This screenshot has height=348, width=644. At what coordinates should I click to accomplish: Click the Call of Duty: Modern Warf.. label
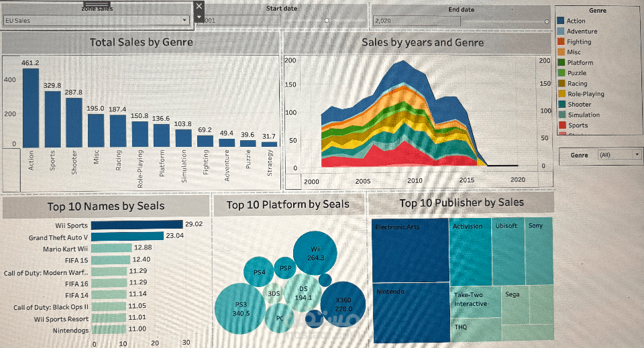[46, 272]
